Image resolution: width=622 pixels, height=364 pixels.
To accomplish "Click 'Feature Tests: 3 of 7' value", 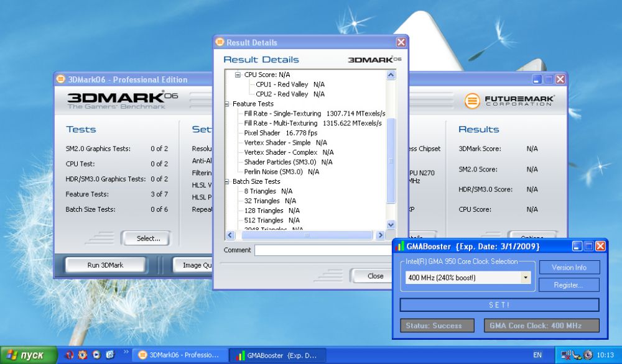I will 159,194.
